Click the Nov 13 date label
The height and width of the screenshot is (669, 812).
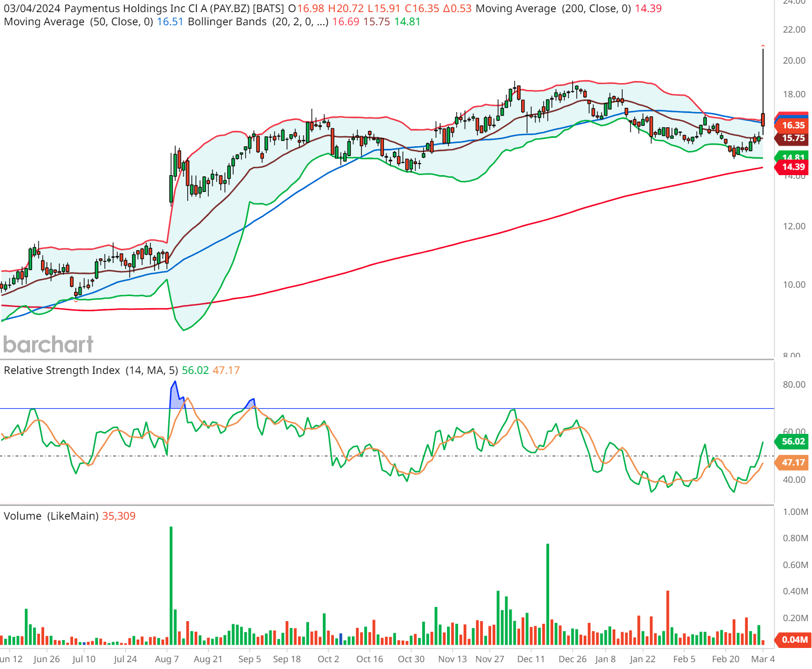452,659
